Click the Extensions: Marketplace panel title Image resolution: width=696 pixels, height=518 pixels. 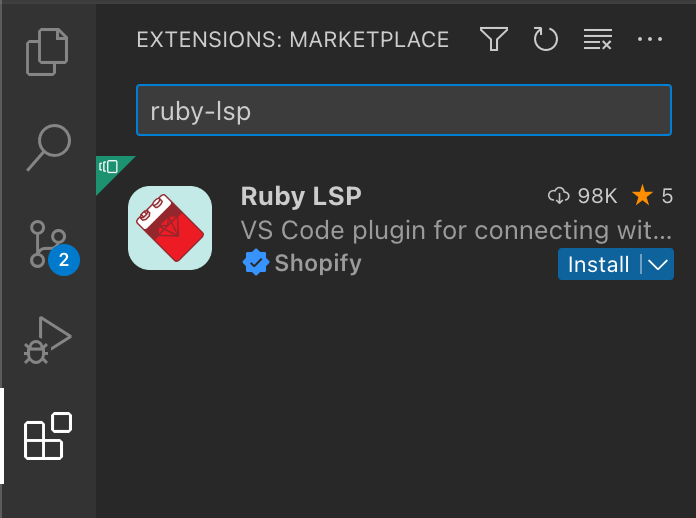tap(292, 40)
